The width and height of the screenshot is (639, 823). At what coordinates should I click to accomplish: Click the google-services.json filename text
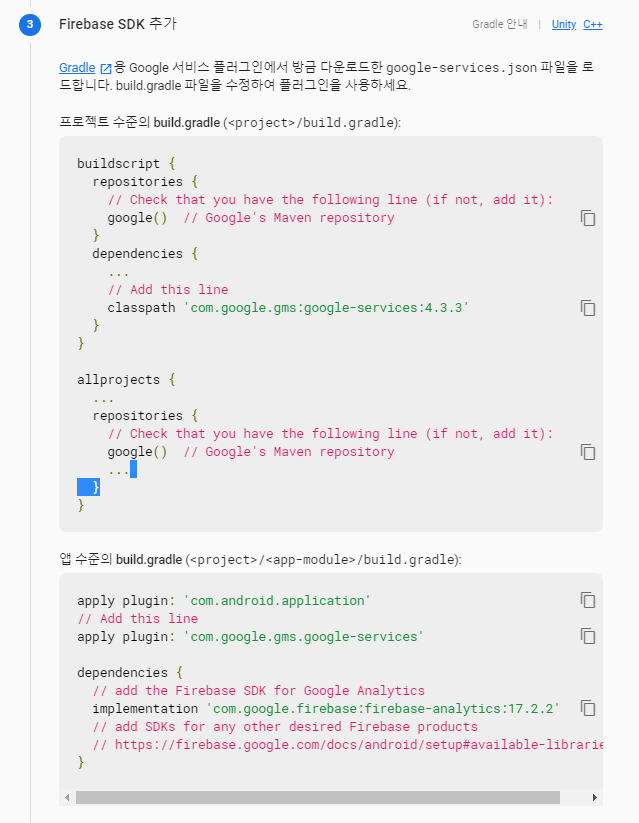[x=462, y=68]
